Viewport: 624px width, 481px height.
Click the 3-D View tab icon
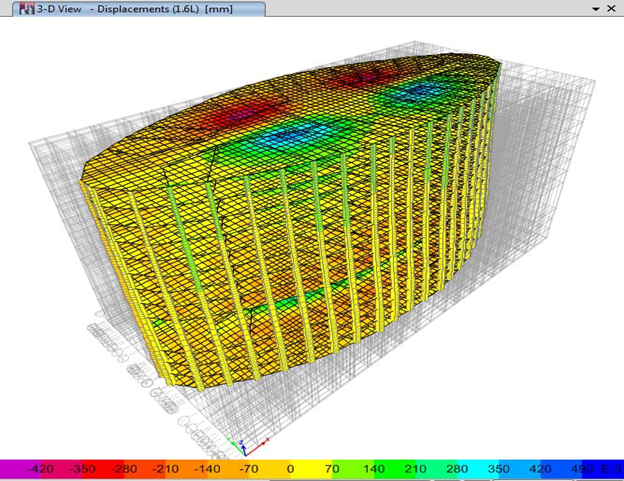pos(27,9)
